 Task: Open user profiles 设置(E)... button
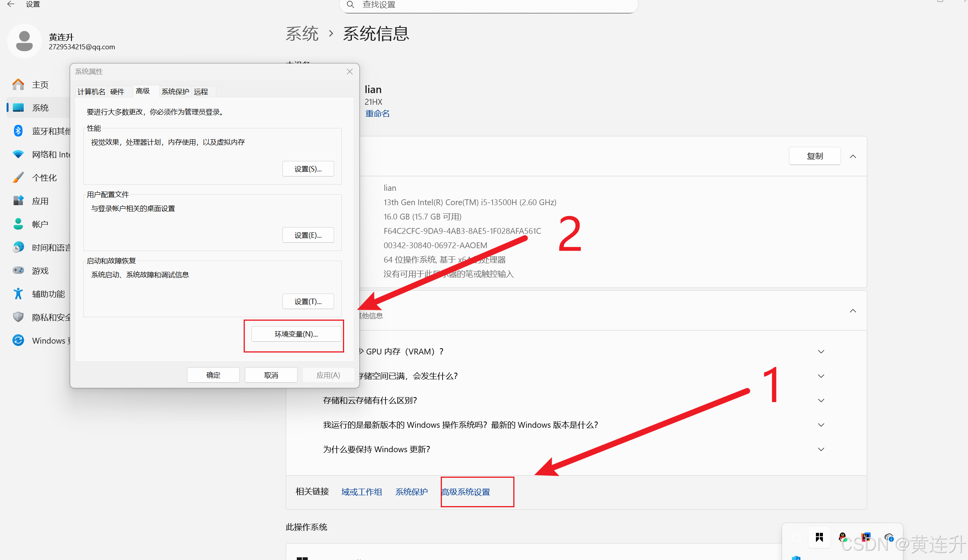[308, 235]
